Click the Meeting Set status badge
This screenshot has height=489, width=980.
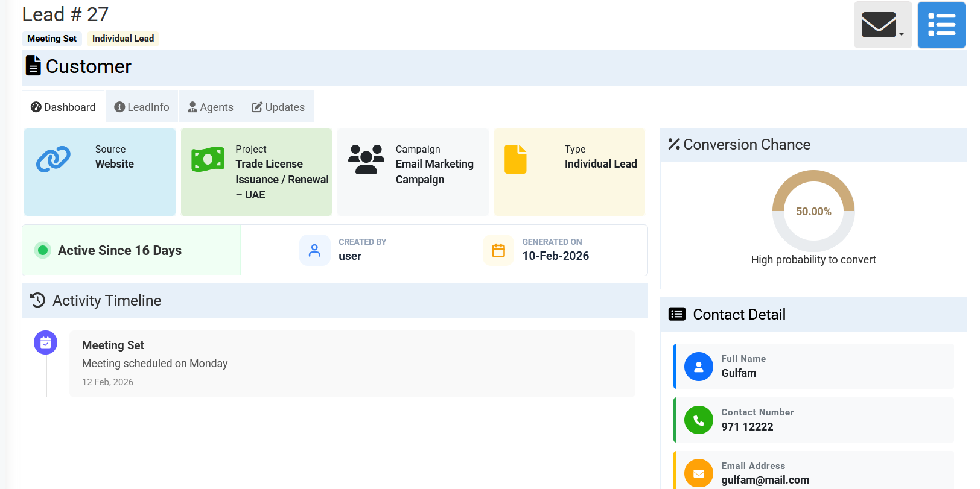click(52, 39)
